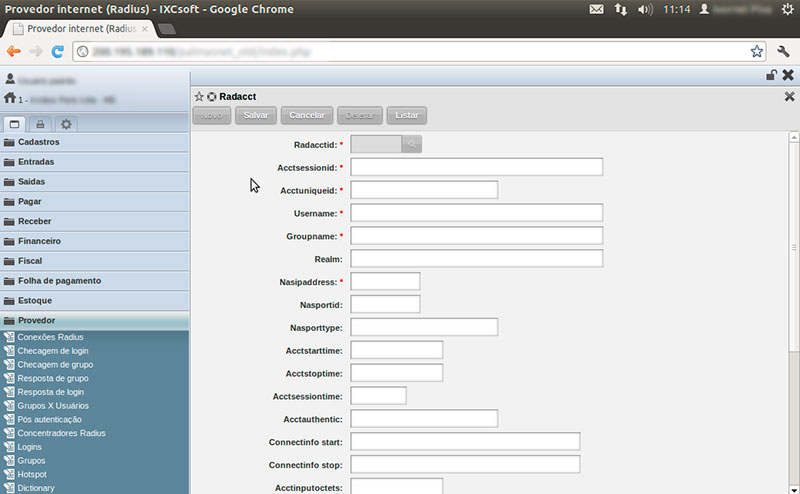
Task: Click the Deletar button
Action: click(360, 115)
